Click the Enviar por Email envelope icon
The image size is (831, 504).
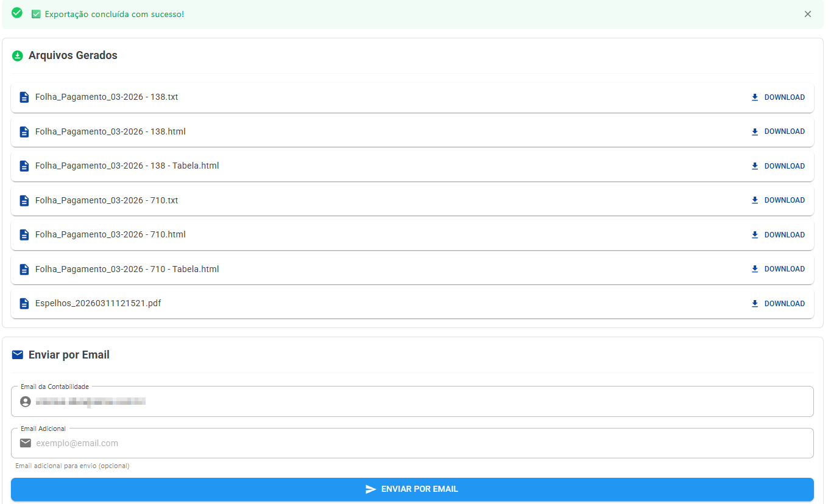coord(18,354)
